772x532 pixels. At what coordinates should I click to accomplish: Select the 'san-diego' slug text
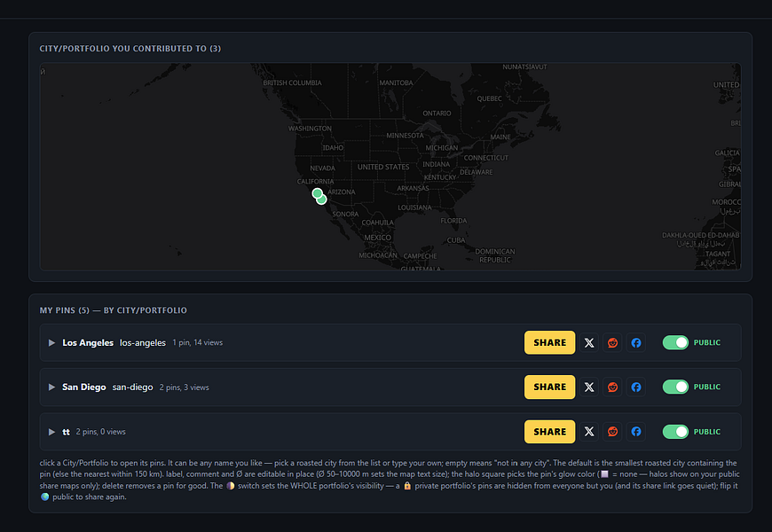132,387
